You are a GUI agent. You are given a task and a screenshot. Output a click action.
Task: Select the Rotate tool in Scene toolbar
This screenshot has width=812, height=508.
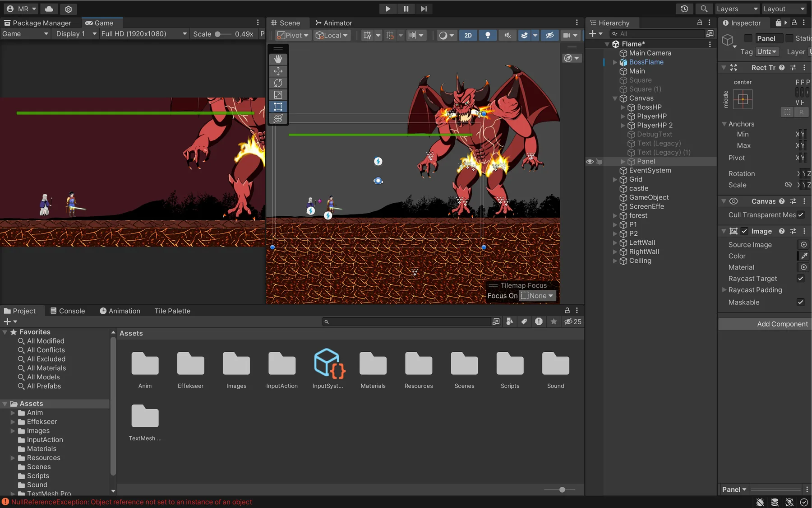(x=278, y=83)
